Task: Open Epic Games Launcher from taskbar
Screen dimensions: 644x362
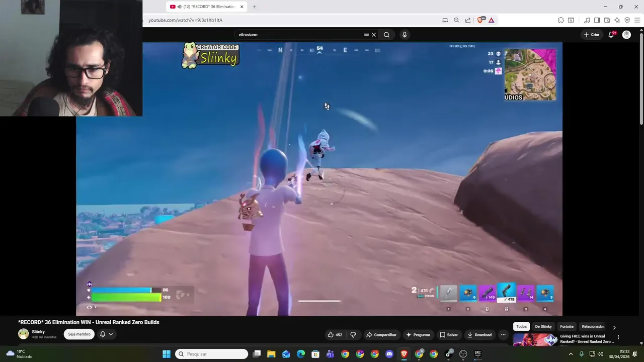Action: 478,354
